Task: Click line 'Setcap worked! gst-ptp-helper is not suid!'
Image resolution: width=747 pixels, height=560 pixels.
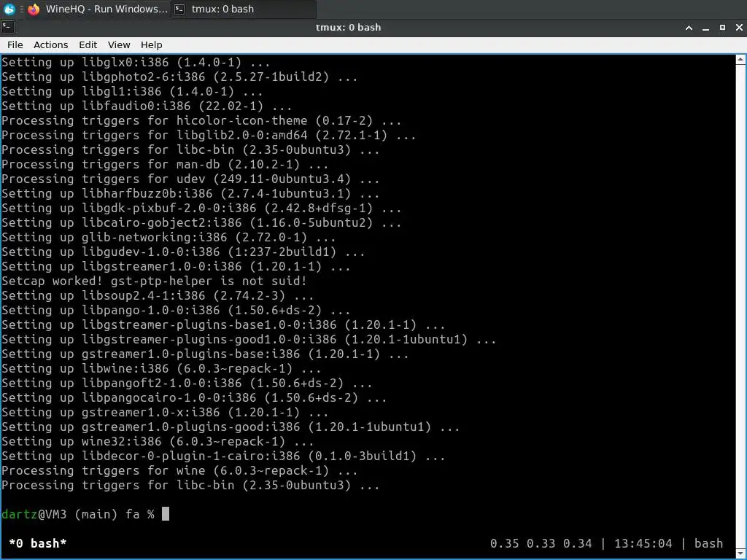Action: [x=154, y=281]
